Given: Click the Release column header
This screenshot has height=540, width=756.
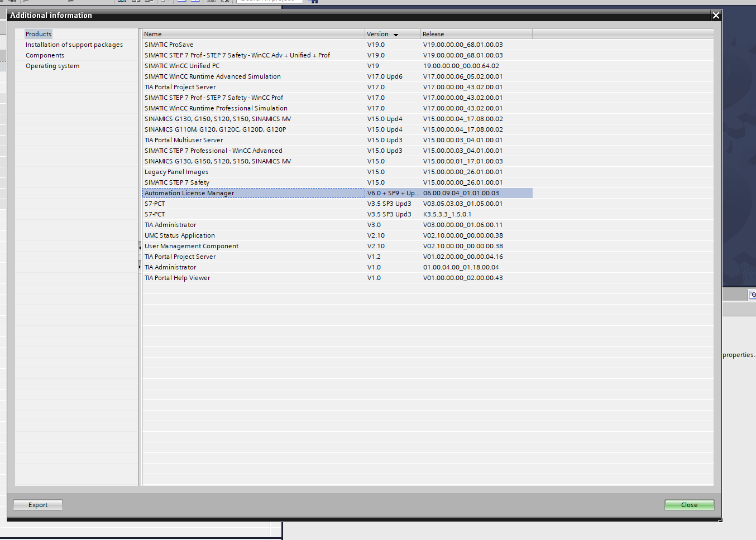Looking at the screenshot, I should pos(476,34).
